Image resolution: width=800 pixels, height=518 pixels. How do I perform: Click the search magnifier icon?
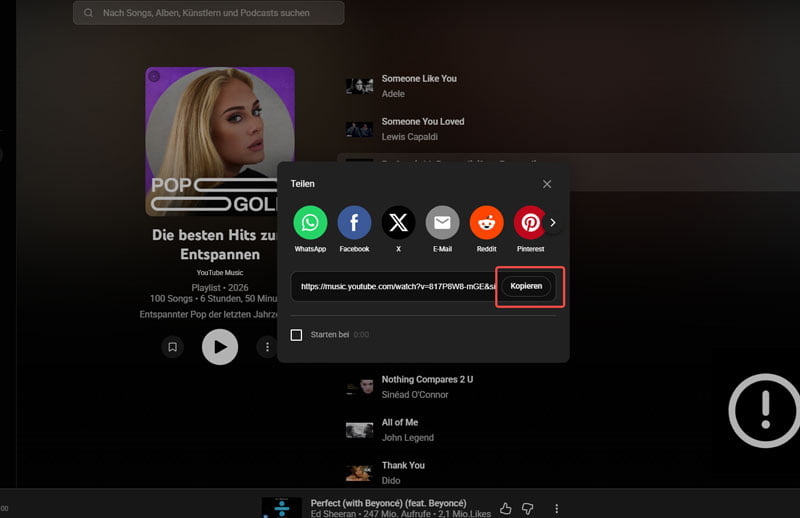(88, 13)
